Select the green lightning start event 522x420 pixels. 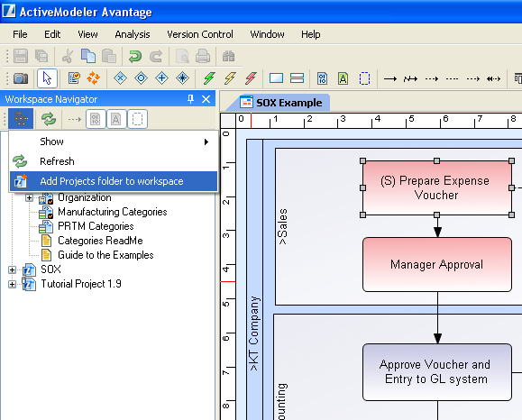[209, 78]
